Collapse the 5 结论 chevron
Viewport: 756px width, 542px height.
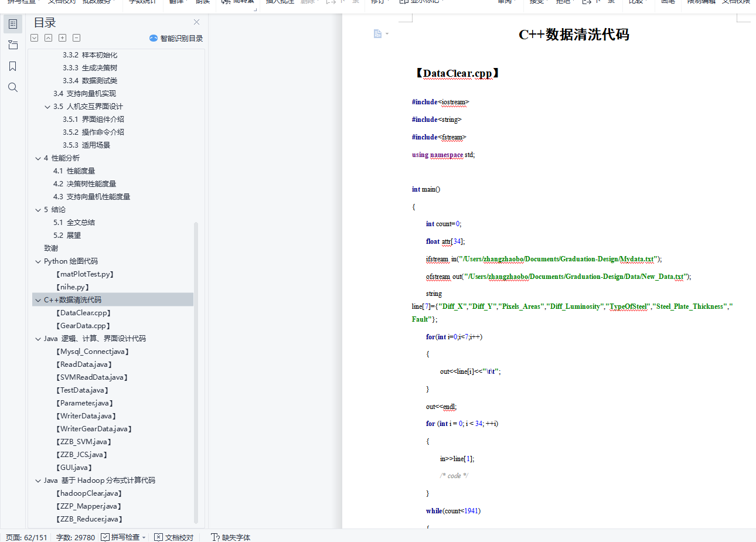(38, 210)
